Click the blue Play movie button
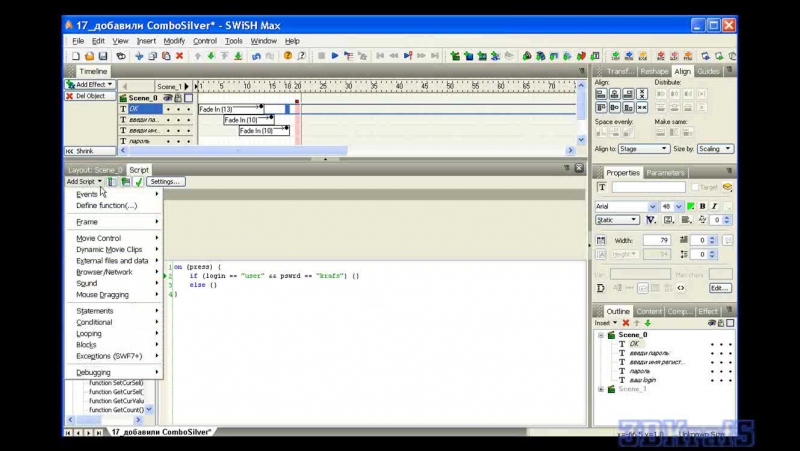The image size is (800, 451). click(x=335, y=56)
